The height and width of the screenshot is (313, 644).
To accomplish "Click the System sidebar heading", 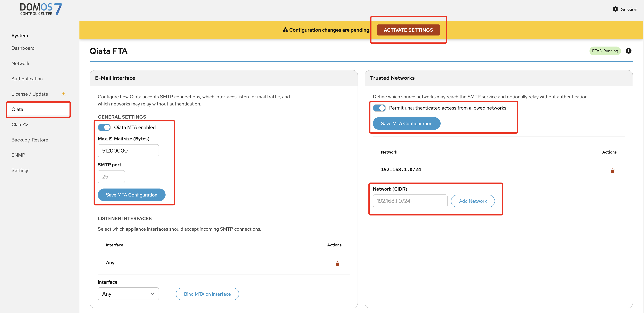I will point(20,35).
